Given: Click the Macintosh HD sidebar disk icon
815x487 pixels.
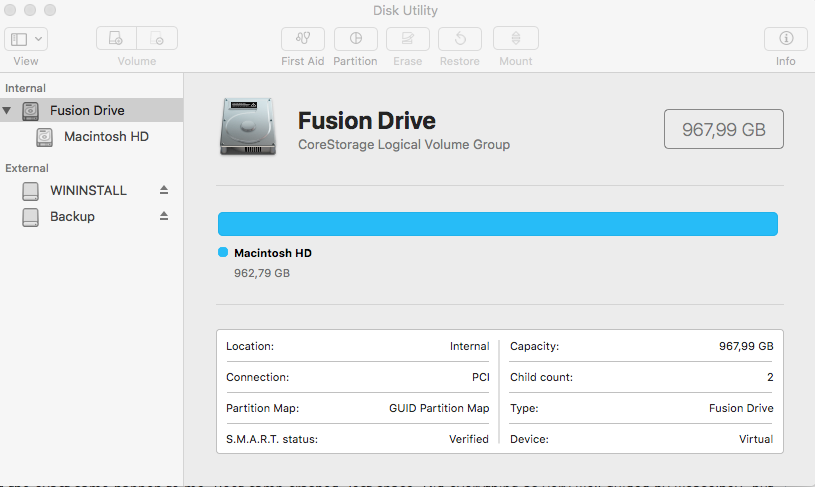Looking at the screenshot, I should point(45,137).
